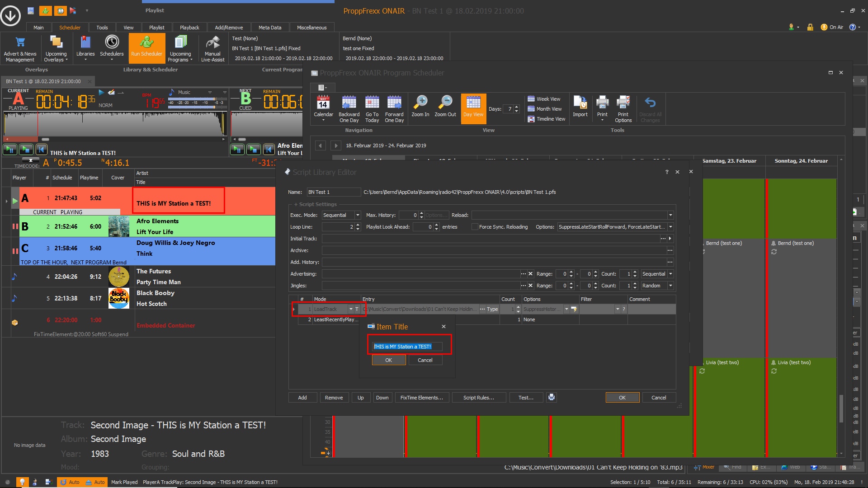Toggle the Auto status button
This screenshot has width=868, height=488.
pos(70,482)
